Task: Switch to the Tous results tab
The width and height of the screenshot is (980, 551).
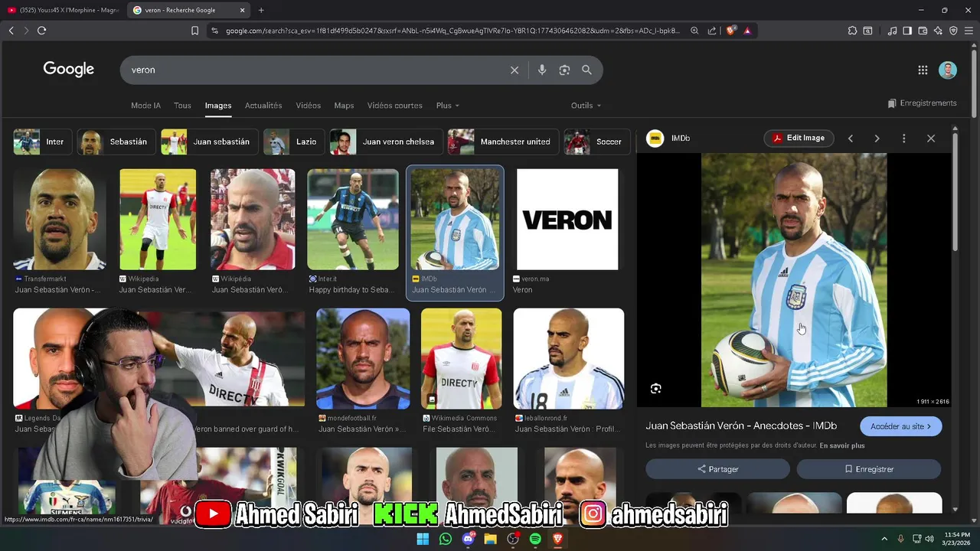Action: click(x=182, y=106)
